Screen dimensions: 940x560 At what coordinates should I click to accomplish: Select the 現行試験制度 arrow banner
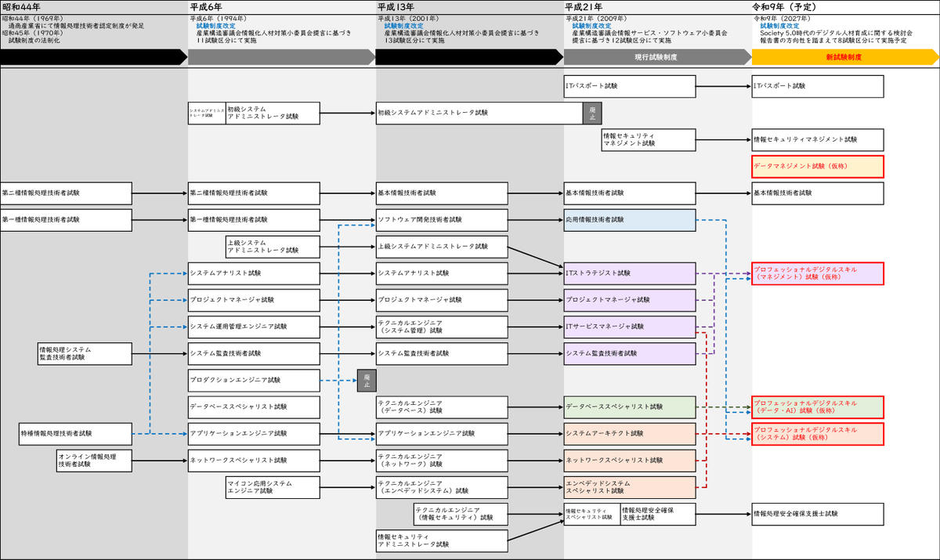tap(658, 57)
